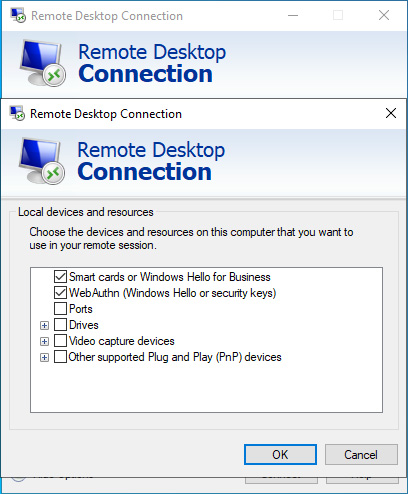The width and height of the screenshot is (408, 494).
Task: Confirm the selection with the OK button
Action: [280, 454]
